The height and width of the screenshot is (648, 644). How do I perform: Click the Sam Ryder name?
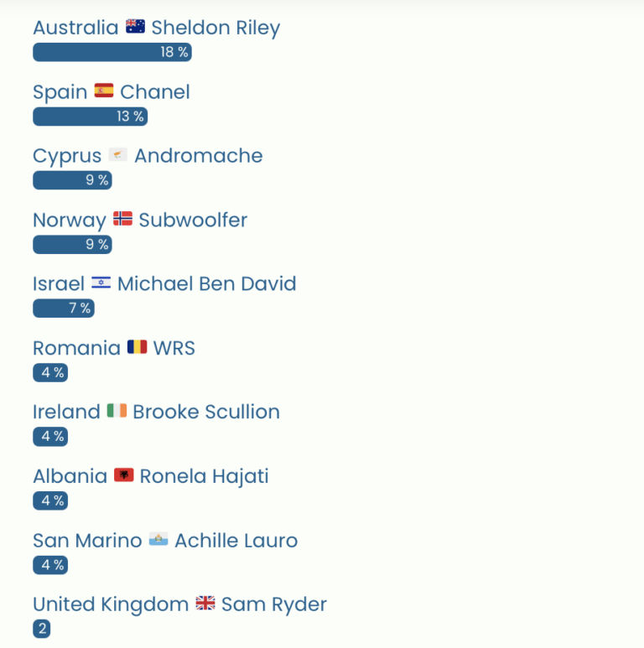tap(273, 604)
